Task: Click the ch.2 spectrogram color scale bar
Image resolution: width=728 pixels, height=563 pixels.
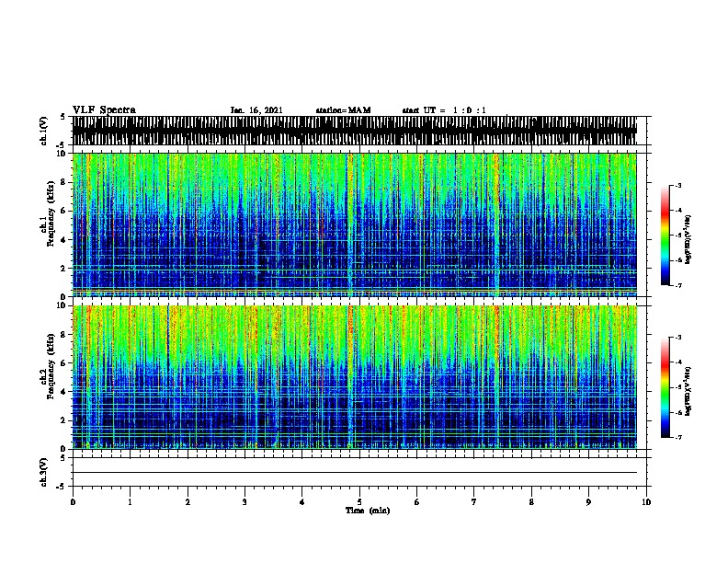Action: [665, 387]
